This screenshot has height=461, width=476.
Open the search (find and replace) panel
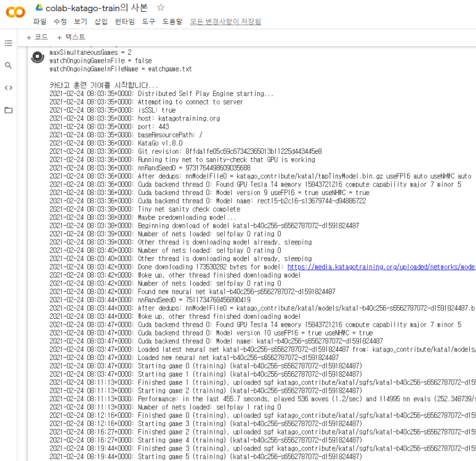(x=9, y=65)
